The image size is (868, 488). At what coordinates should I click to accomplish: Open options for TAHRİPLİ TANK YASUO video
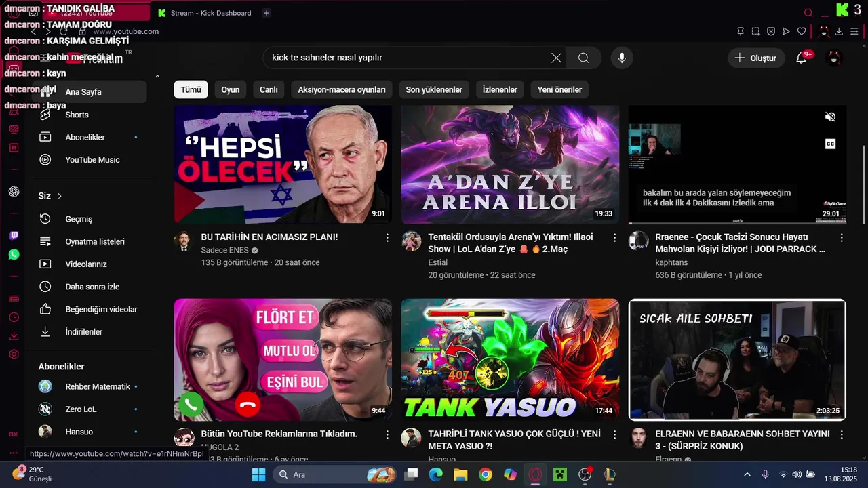pyautogui.click(x=614, y=434)
